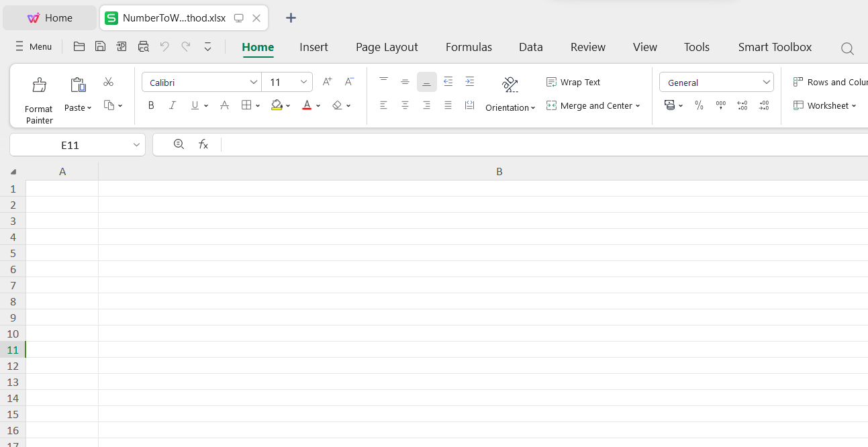This screenshot has height=447, width=868.
Task: Switch to the Formulas ribbon tab
Action: point(469,47)
